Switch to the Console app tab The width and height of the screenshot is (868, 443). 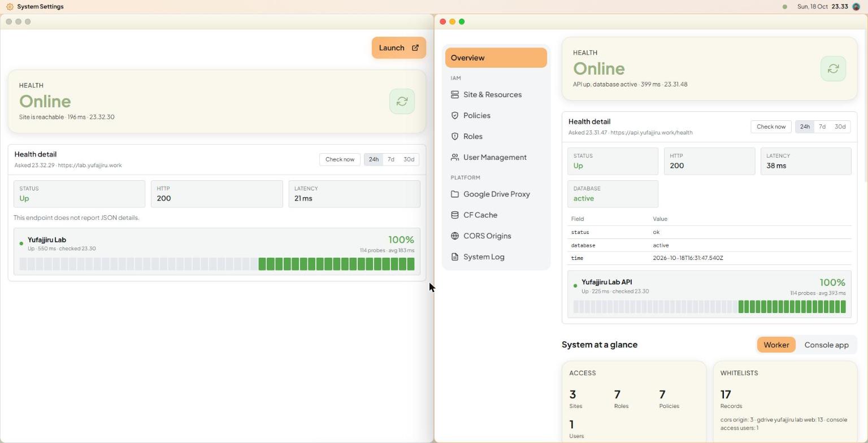[826, 345]
